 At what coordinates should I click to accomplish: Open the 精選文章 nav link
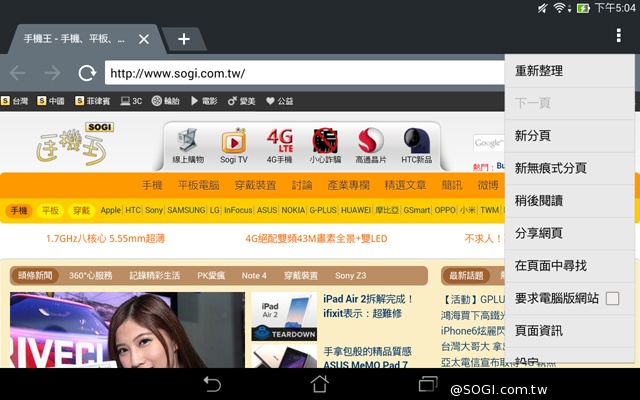[405, 185]
